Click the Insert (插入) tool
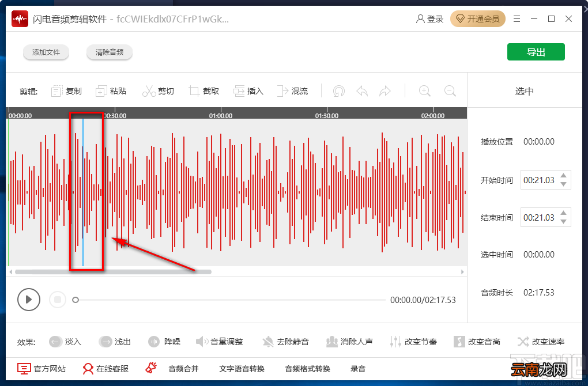This screenshot has height=386, width=588. tap(248, 91)
